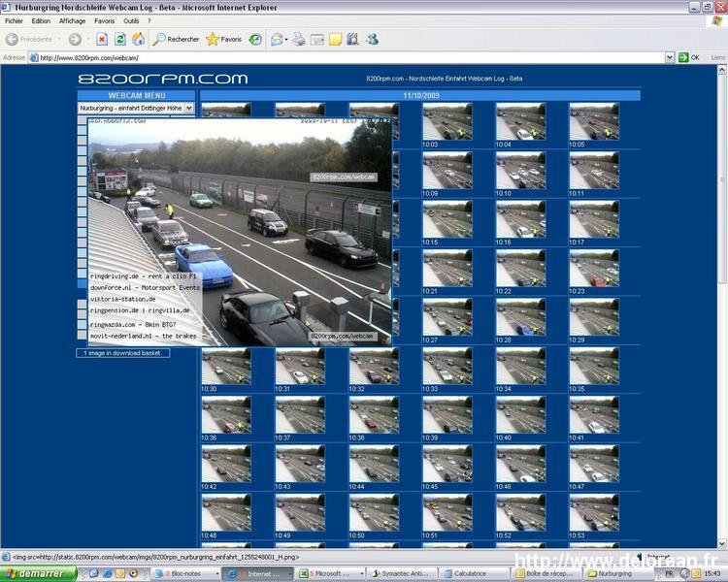
Task: Switch to Symantec Anti... taskbar item
Action: click(403, 574)
